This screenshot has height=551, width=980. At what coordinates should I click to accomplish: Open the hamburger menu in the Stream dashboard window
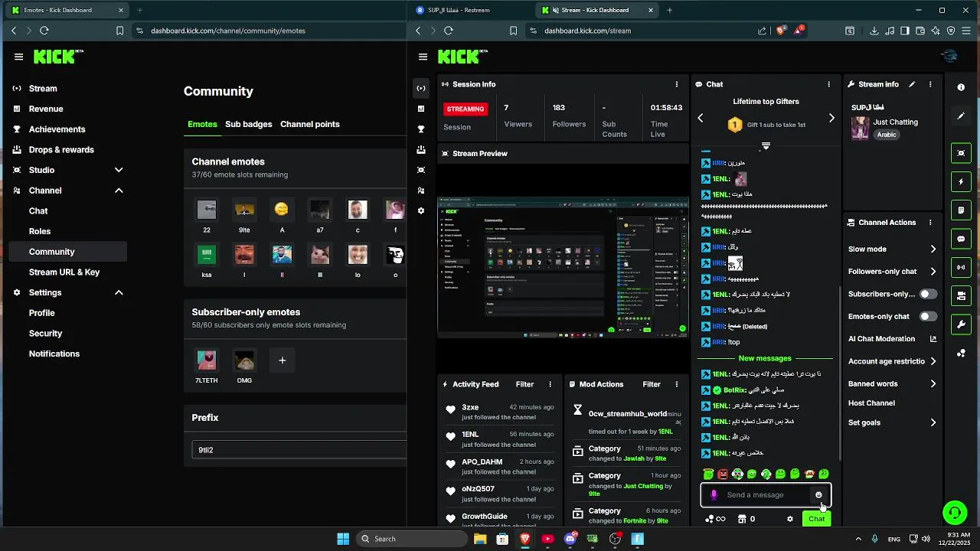(x=423, y=57)
